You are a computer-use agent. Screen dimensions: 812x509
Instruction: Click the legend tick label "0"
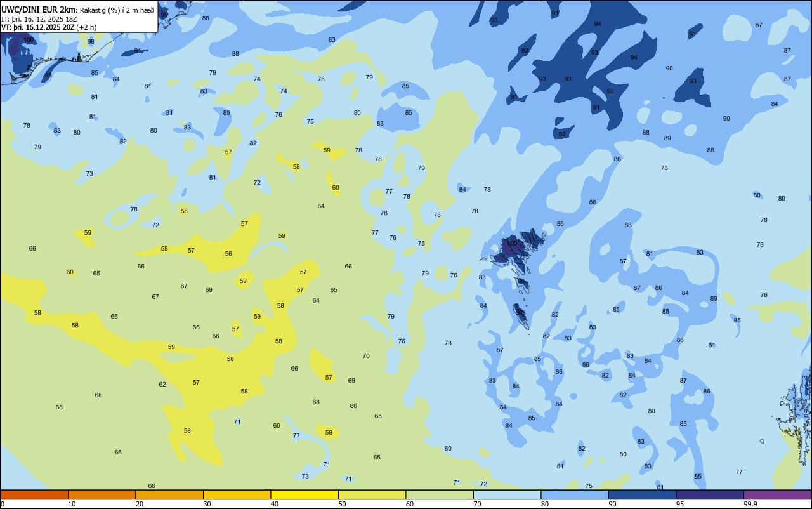point(3,504)
